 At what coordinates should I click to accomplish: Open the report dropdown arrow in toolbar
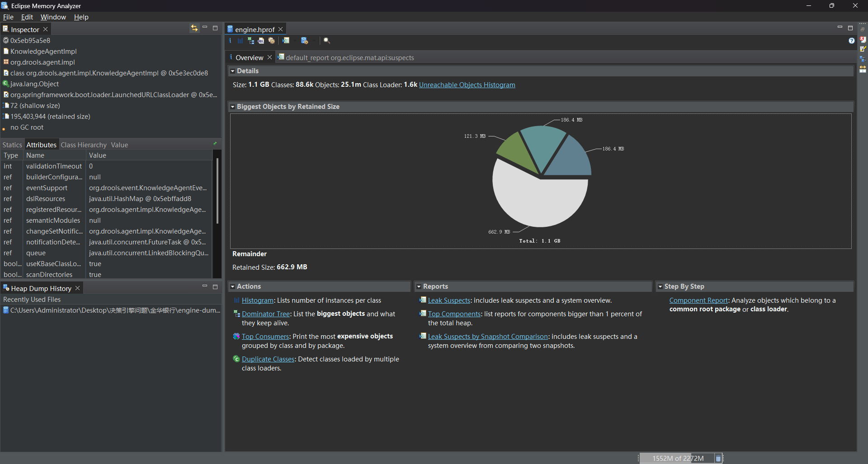pos(295,41)
